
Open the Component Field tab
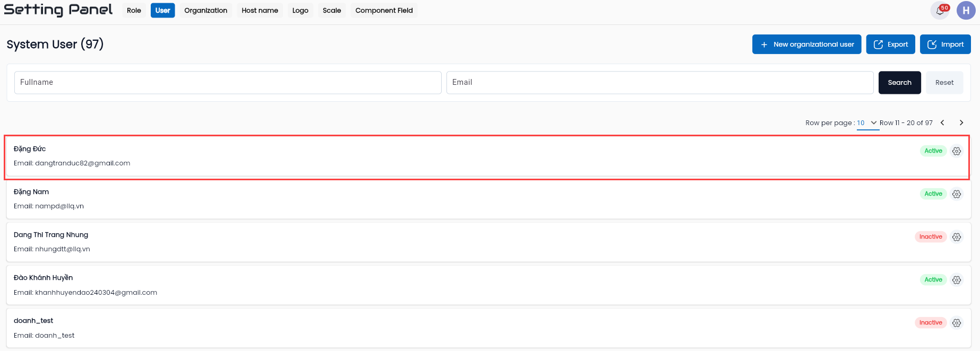384,11
